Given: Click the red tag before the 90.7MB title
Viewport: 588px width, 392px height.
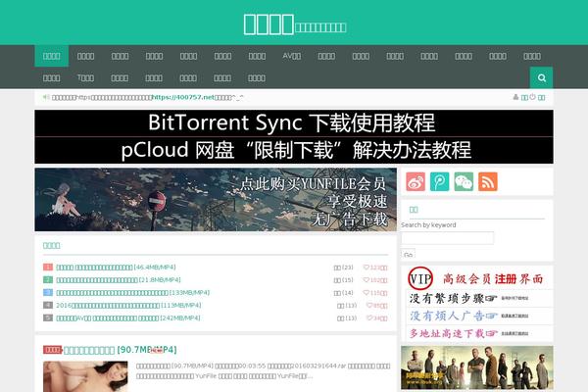Looking at the screenshot, I should pos(52,350).
